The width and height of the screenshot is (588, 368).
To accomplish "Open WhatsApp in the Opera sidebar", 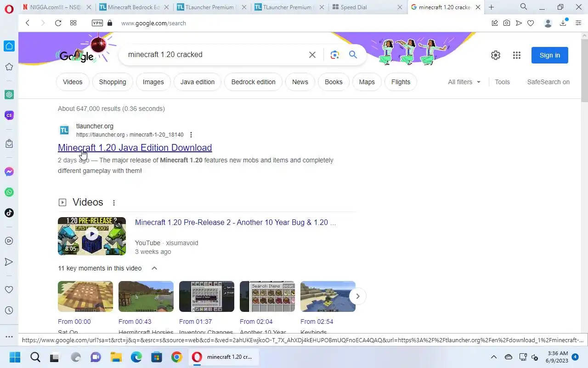I will [x=9, y=192].
